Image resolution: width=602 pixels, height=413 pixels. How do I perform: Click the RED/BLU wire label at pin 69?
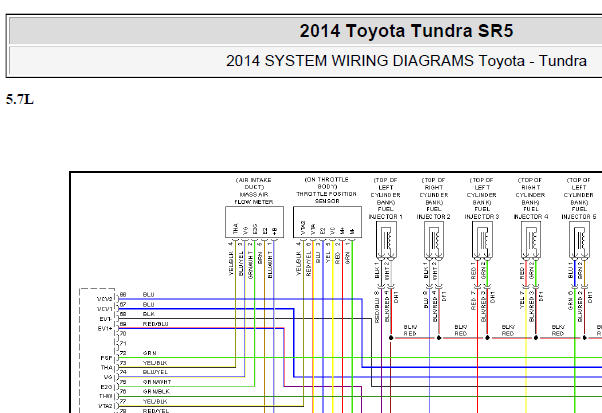click(x=155, y=324)
